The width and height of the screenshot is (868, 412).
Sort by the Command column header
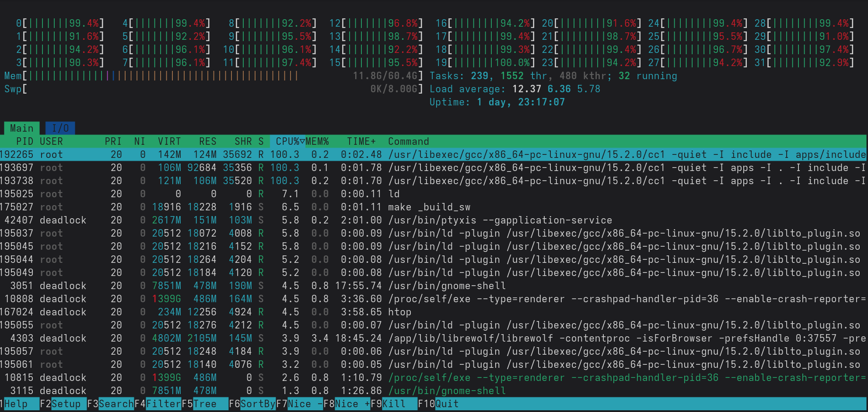[409, 141]
